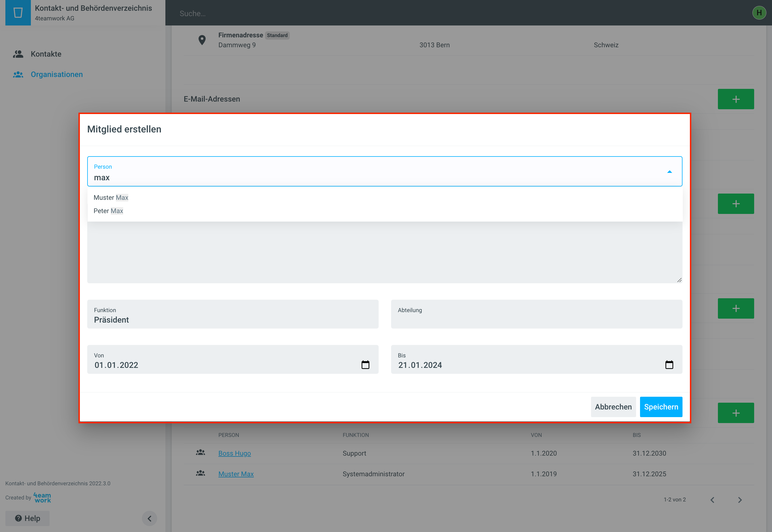Click the app logo in header
The width and height of the screenshot is (772, 532).
(x=18, y=13)
